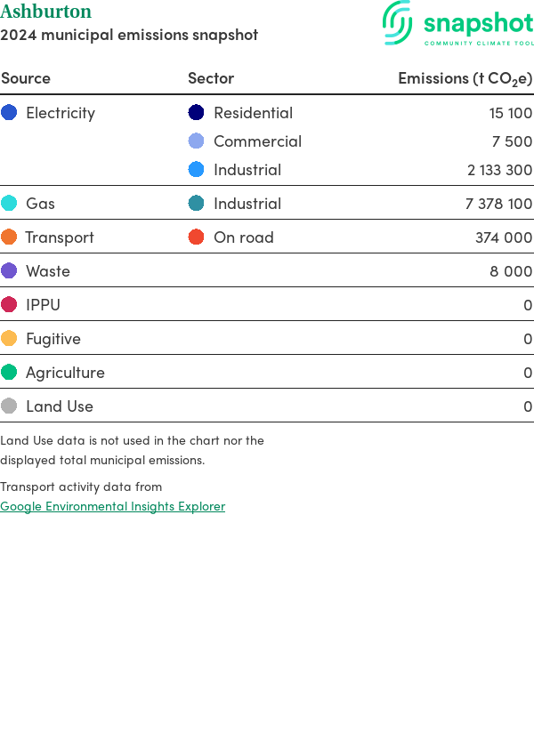Image resolution: width=534 pixels, height=756 pixels.
Task: Open Google Environmental Insights Explorer link
Action: point(112,506)
